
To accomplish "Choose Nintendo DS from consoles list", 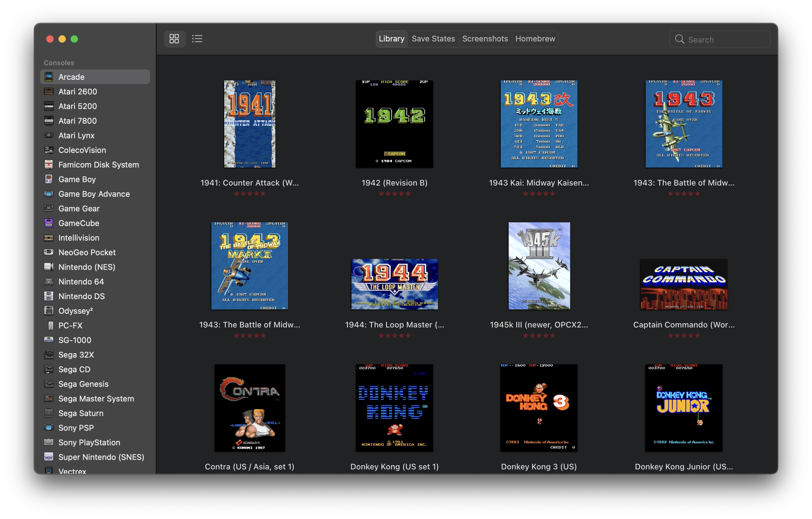I will (81, 296).
